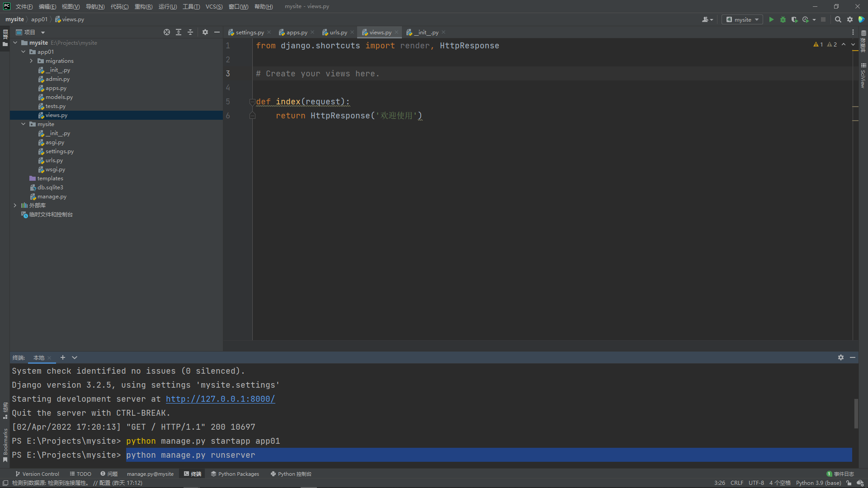Open the Python 3.9 interpreter selector
Screen dimensions: 868x488
click(x=818, y=483)
